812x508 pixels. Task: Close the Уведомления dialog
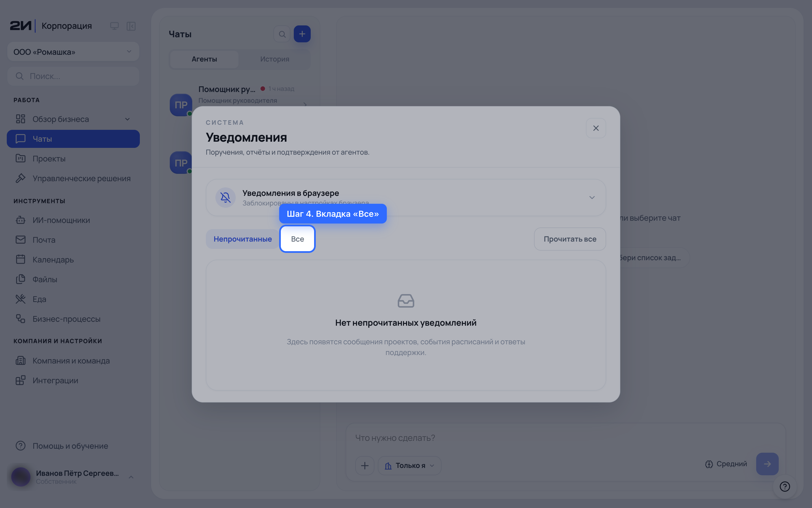595,128
